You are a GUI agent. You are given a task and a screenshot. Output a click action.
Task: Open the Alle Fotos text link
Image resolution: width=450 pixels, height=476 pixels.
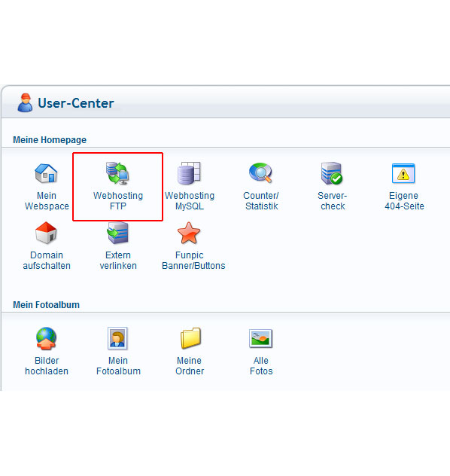pyautogui.click(x=261, y=366)
